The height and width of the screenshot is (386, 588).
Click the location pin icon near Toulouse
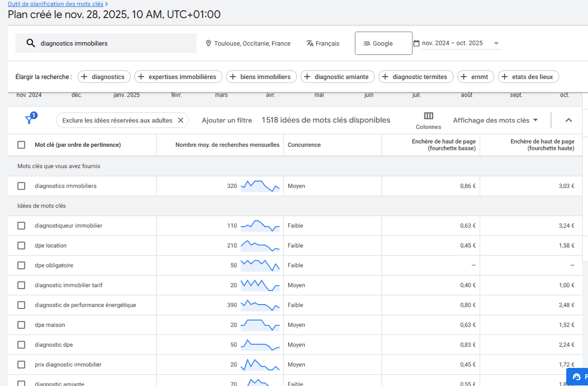(209, 43)
